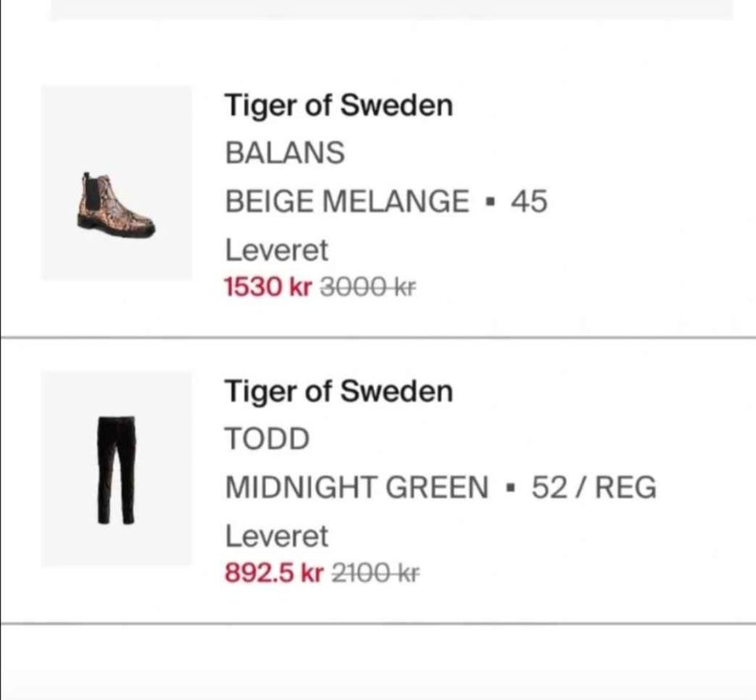Open the BALANS boot product thumbnail
The image size is (756, 700).
pos(117,183)
